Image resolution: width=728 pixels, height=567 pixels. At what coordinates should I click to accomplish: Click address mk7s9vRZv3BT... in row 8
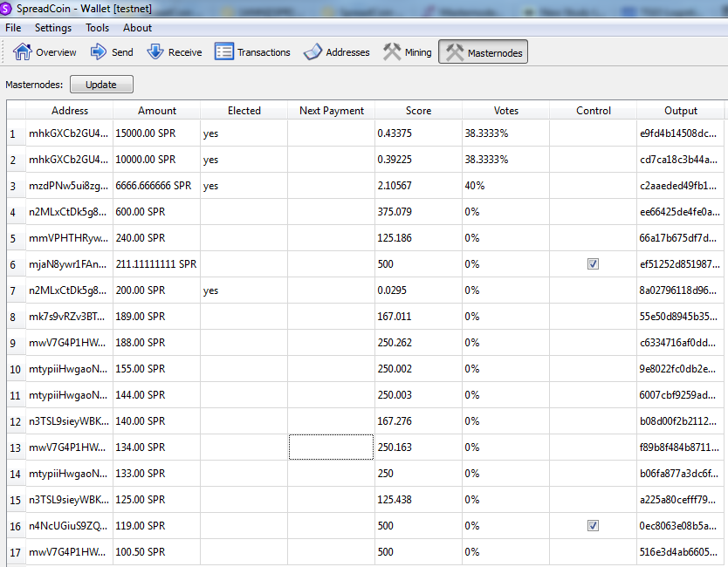pos(70,317)
